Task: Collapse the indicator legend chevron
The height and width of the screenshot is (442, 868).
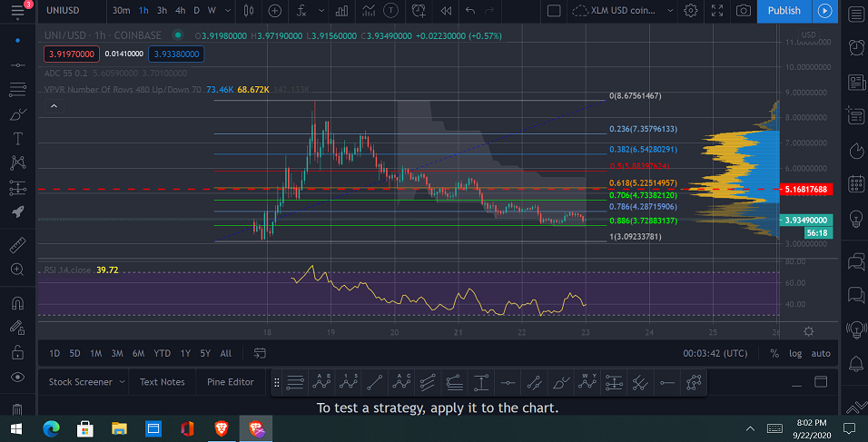Action: tap(54, 105)
